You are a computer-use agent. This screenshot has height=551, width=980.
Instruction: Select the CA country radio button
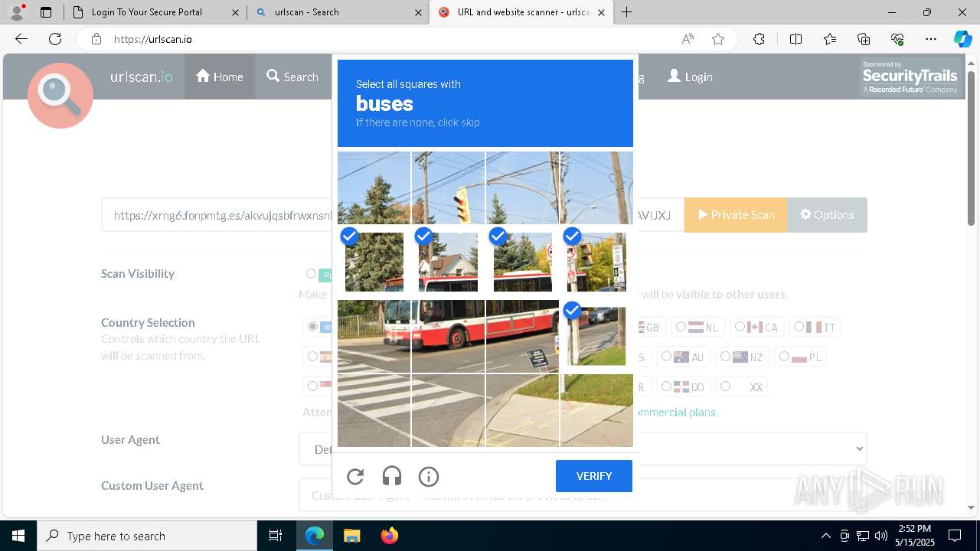coord(740,327)
